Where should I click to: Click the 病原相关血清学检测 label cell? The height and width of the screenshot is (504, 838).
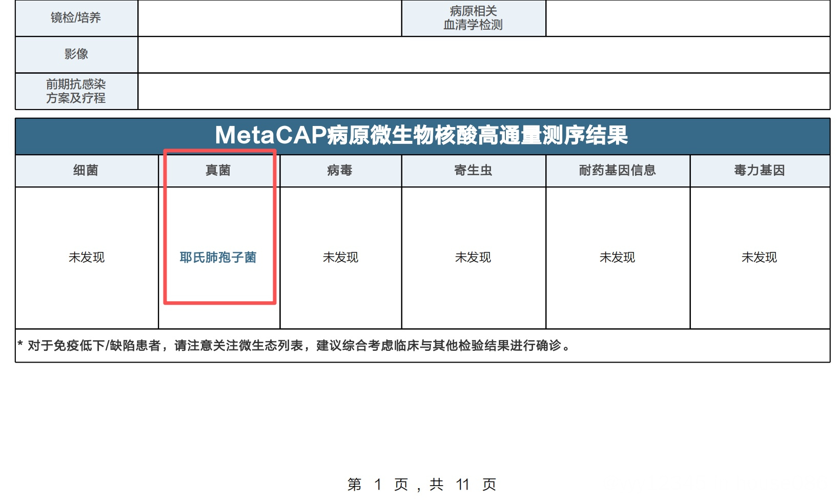473,18
